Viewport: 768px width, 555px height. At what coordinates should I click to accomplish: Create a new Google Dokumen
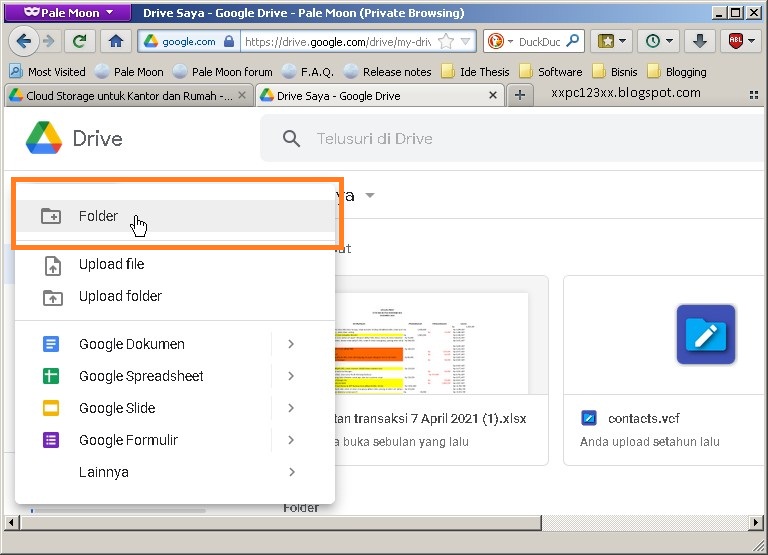(x=144, y=344)
